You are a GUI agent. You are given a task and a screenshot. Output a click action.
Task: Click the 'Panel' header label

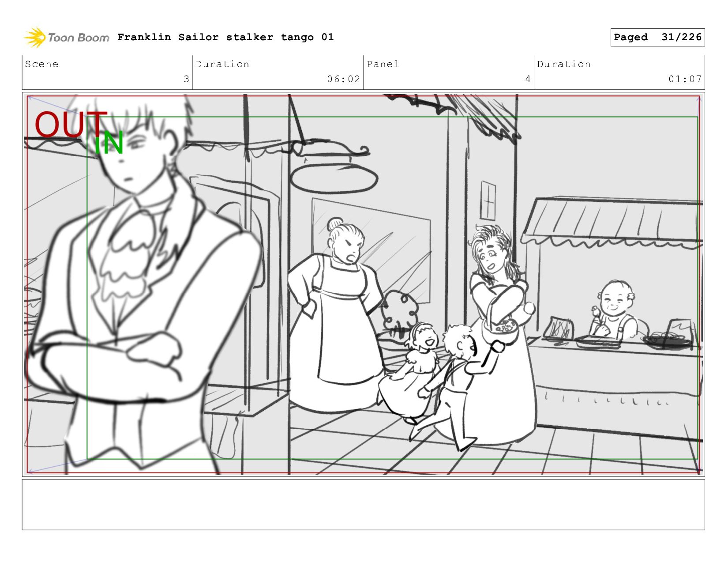pos(383,64)
